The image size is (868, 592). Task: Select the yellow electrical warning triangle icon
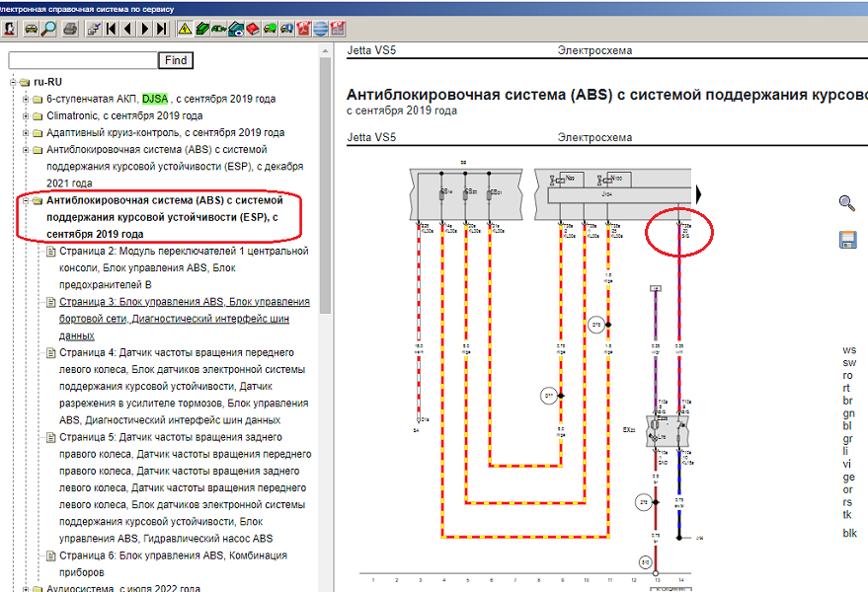(185, 29)
